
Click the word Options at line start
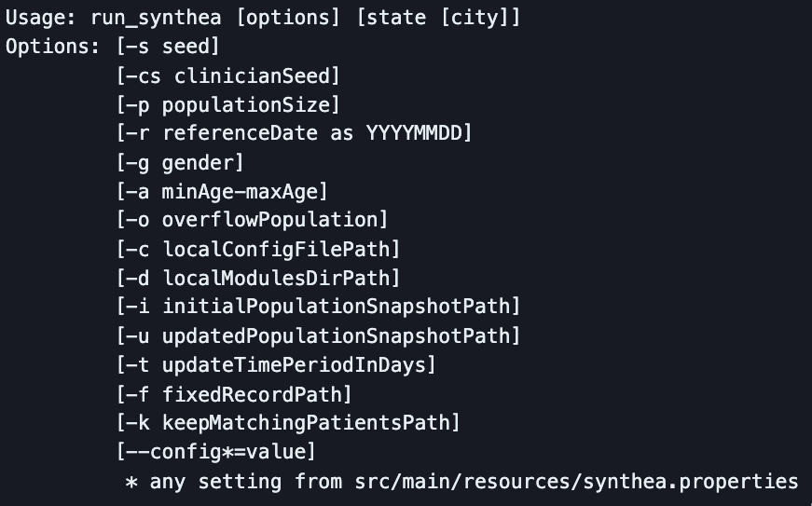48,47
